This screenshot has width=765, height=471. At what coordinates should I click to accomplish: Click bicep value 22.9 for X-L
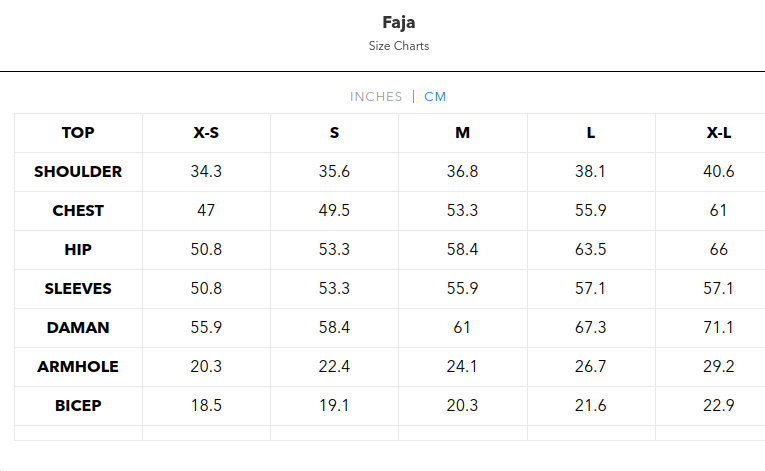pyautogui.click(x=718, y=406)
